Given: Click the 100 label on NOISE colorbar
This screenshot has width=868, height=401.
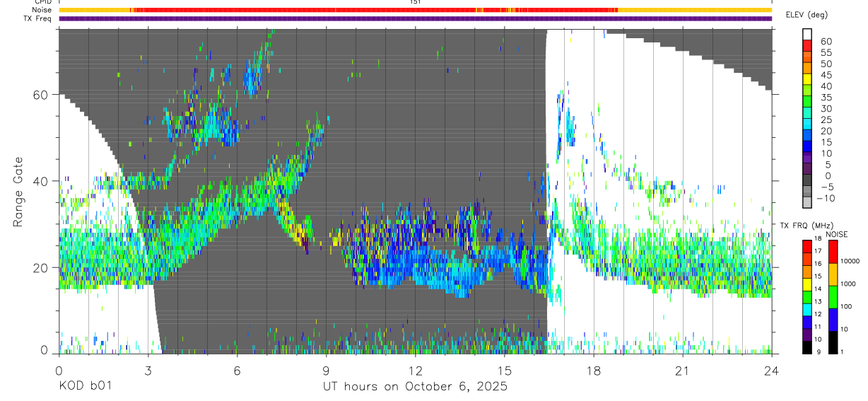Looking at the screenshot, I should (845, 306).
